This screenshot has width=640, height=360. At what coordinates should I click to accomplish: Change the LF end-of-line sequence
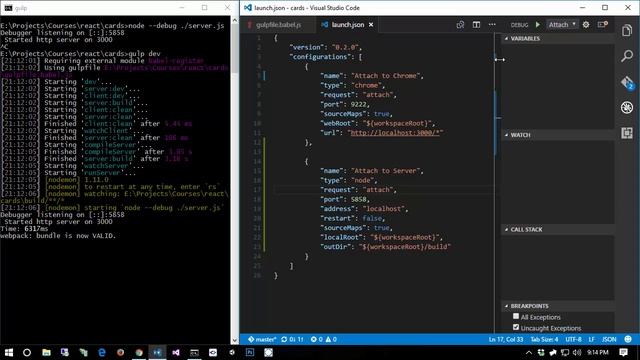click(x=591, y=339)
